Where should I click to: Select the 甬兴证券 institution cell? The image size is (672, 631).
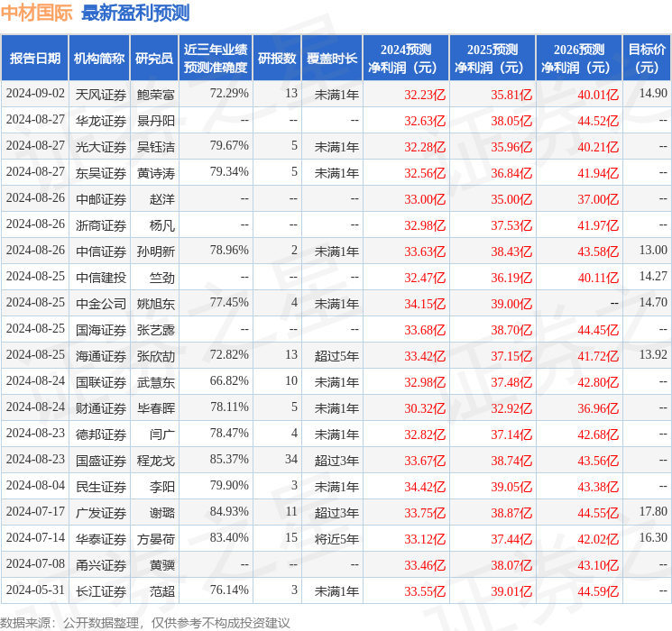pos(101,565)
